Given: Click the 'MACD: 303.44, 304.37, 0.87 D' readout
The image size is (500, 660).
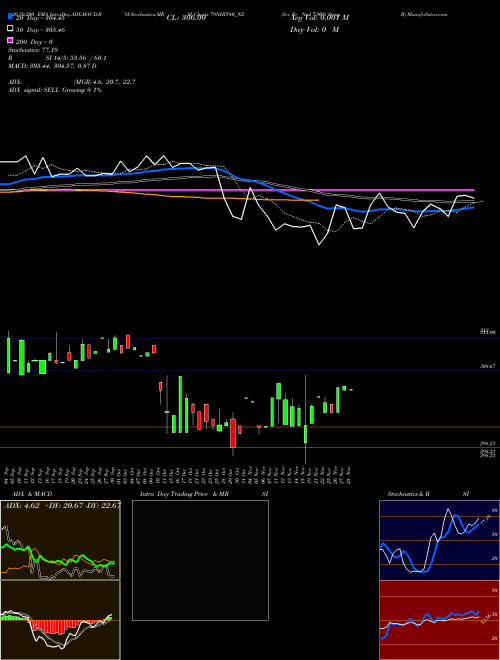Looking at the screenshot, I should pos(52,66).
